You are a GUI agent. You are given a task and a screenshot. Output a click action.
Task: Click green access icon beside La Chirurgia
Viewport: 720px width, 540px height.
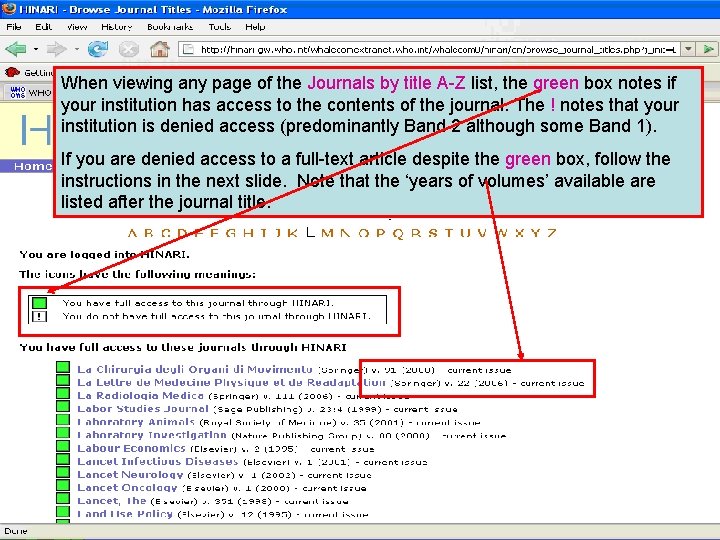click(63, 367)
